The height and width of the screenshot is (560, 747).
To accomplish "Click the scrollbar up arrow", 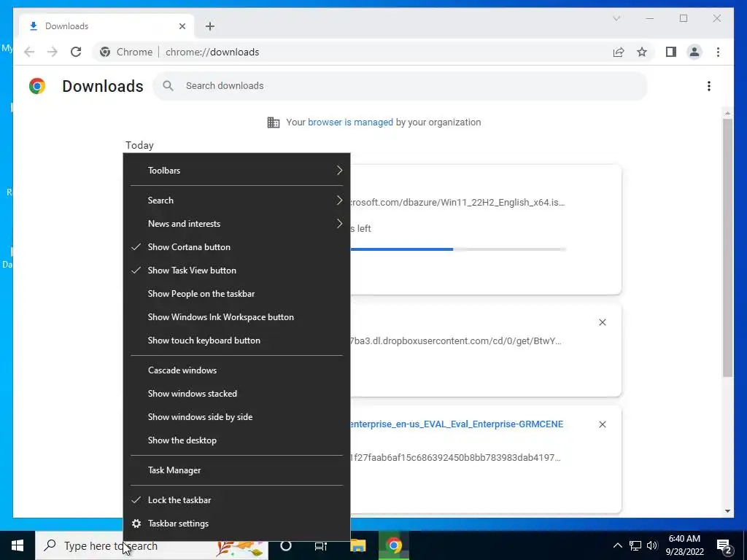I will (727, 113).
